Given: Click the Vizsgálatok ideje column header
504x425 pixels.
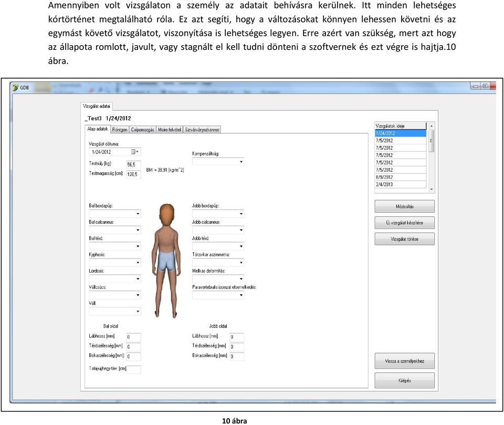Looking at the screenshot, I should [401, 126].
